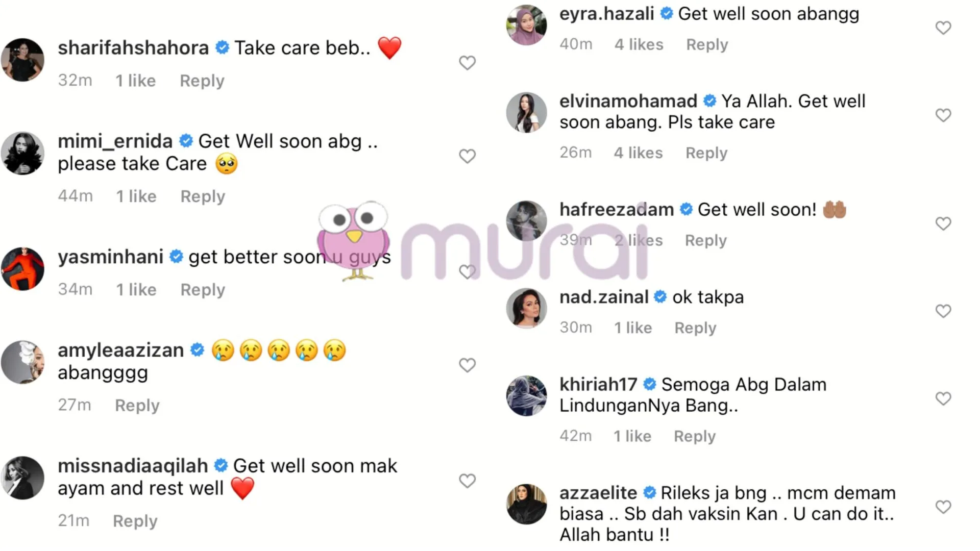Open nad.zainal's avatar
Image resolution: width=980 pixels, height=551 pixels.
(x=526, y=308)
